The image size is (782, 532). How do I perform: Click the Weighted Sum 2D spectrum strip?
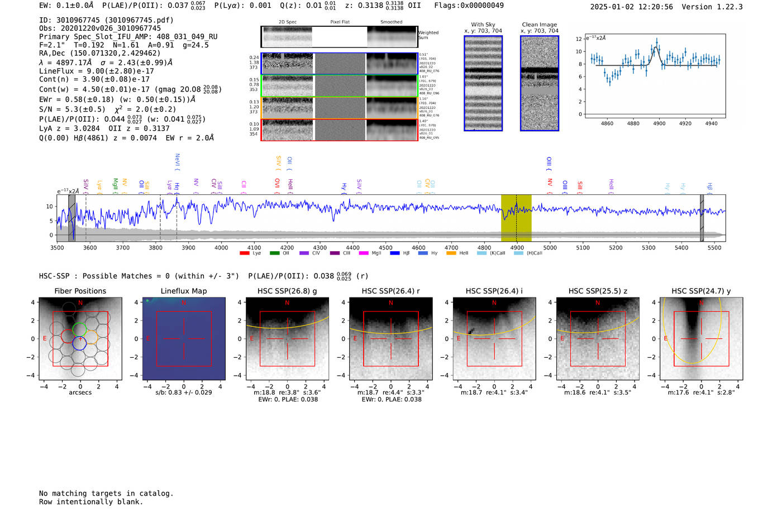click(x=339, y=37)
